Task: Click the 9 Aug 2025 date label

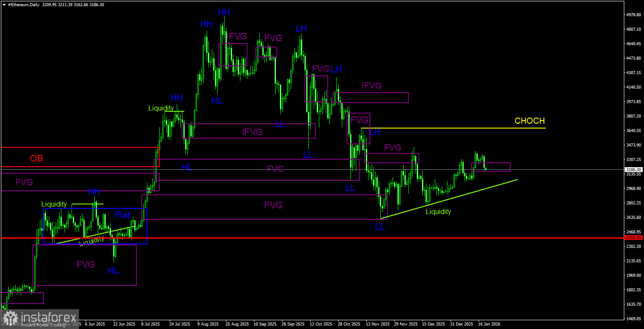Action: click(x=208, y=324)
